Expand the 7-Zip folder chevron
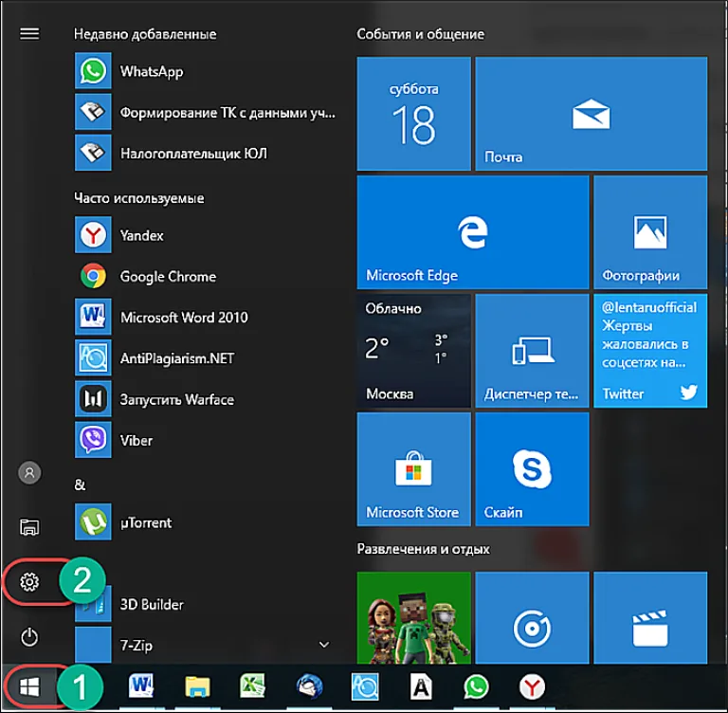Viewport: 728px width, 713px height. tap(324, 645)
